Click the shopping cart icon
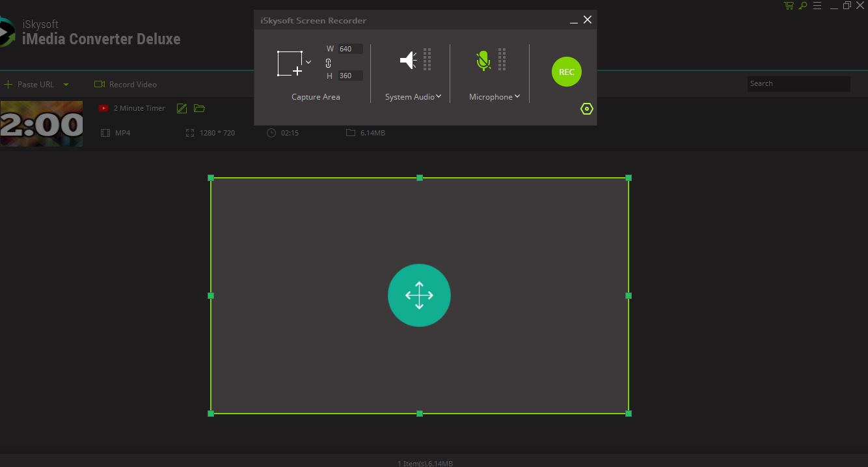868x467 pixels. point(788,5)
